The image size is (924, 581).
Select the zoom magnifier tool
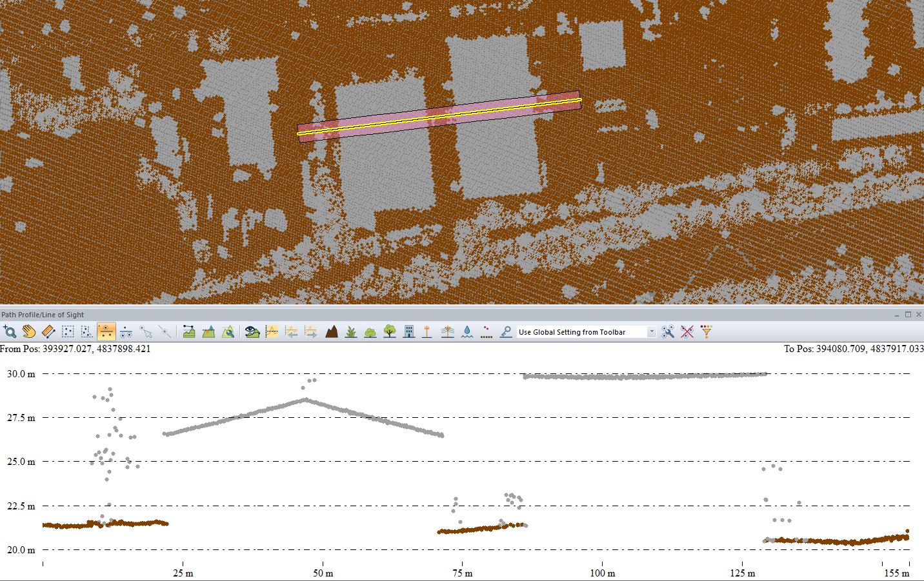(10, 331)
